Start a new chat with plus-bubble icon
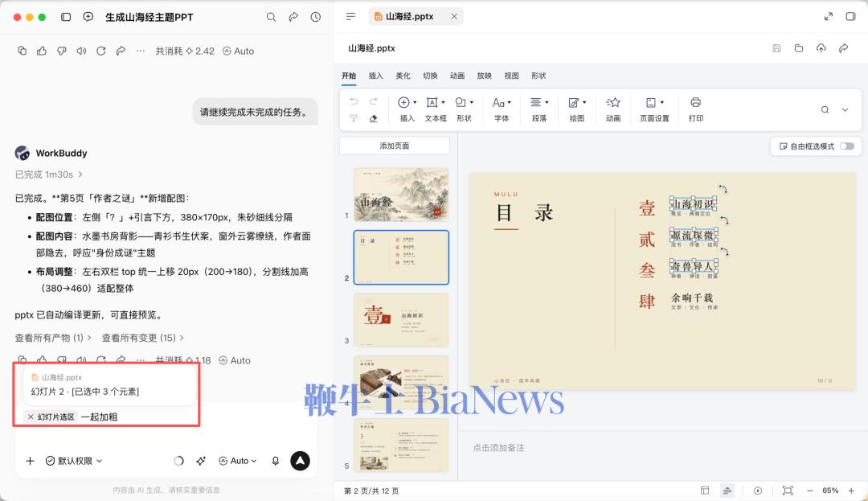Image resolution: width=868 pixels, height=501 pixels. point(88,17)
